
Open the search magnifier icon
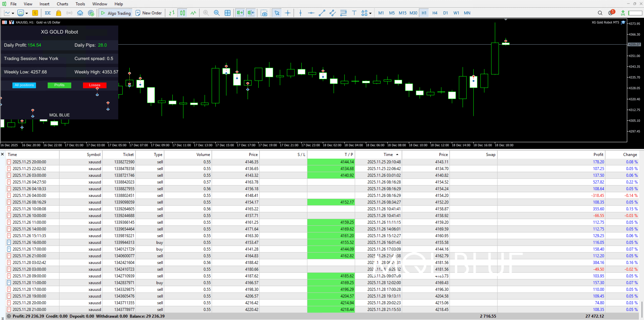[x=600, y=13]
